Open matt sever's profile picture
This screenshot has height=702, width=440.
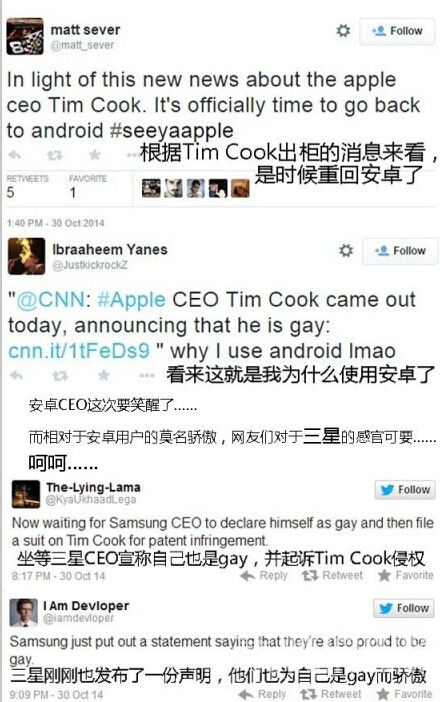click(x=25, y=36)
